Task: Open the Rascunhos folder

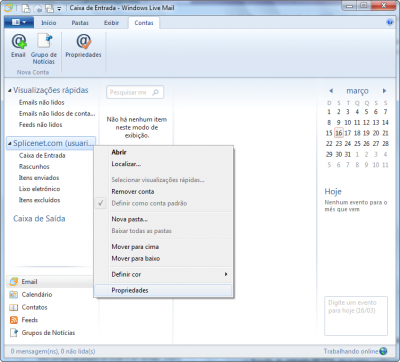Action: click(34, 167)
